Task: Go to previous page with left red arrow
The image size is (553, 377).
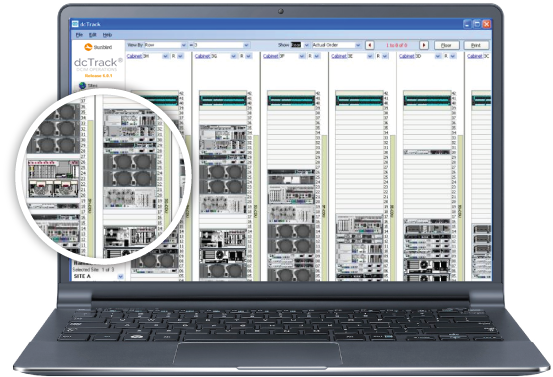Action: click(369, 45)
